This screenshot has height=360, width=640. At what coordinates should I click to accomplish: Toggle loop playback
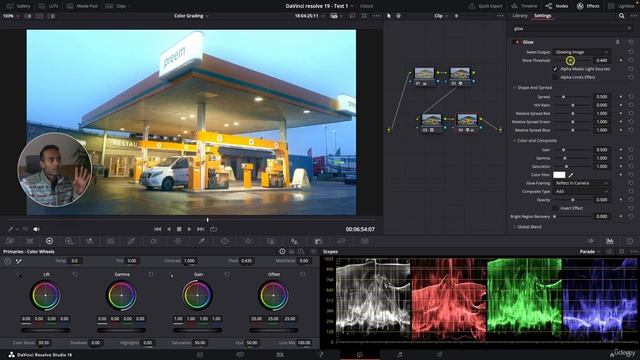(213, 229)
